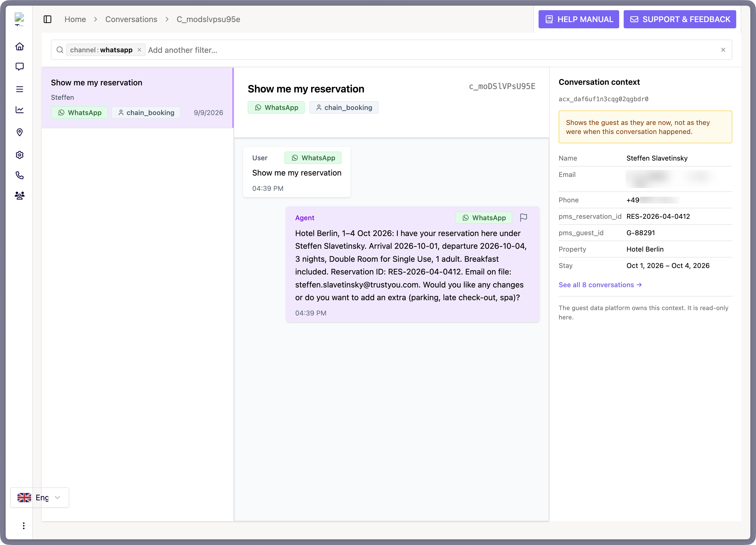Open SUPPORT & FEEDBACK button

point(680,19)
